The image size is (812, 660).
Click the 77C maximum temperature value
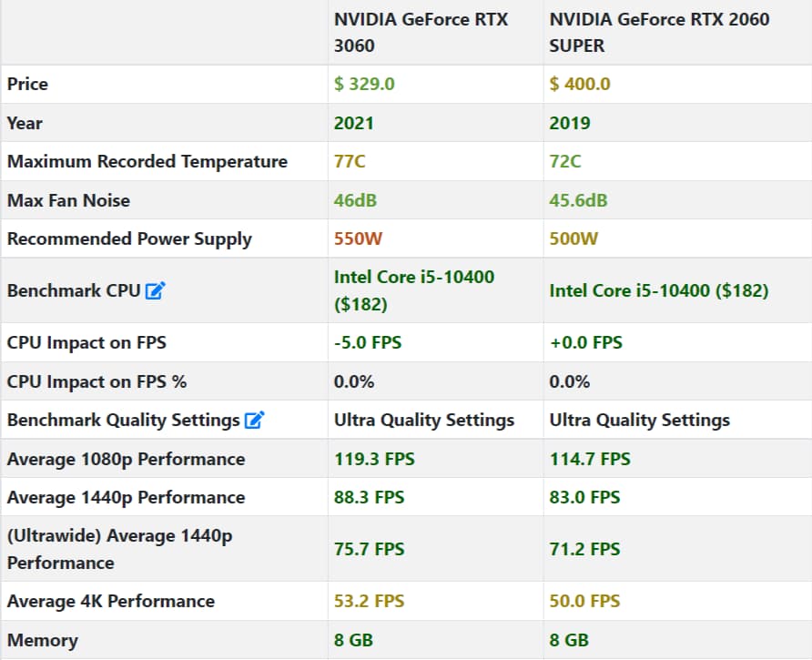point(350,161)
